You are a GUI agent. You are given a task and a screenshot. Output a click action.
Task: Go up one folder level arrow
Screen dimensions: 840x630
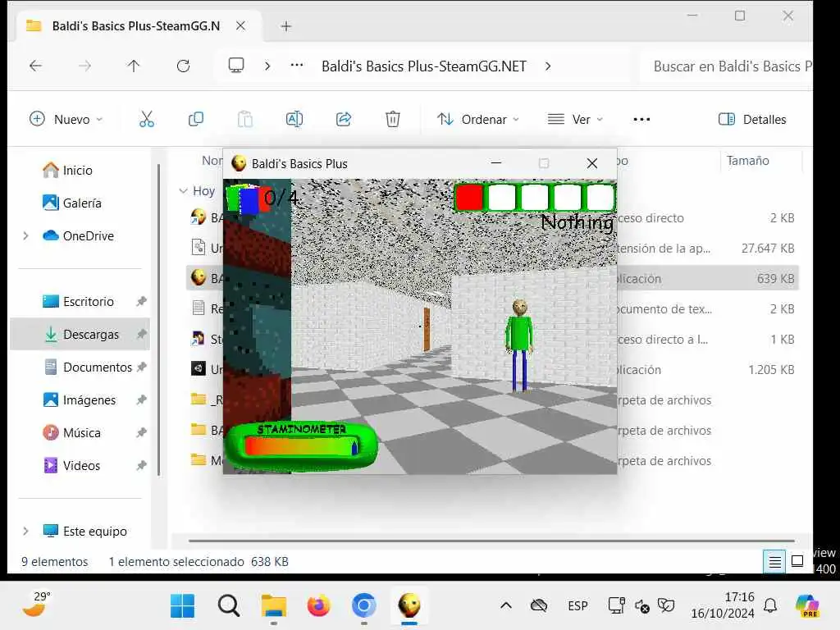click(x=134, y=66)
